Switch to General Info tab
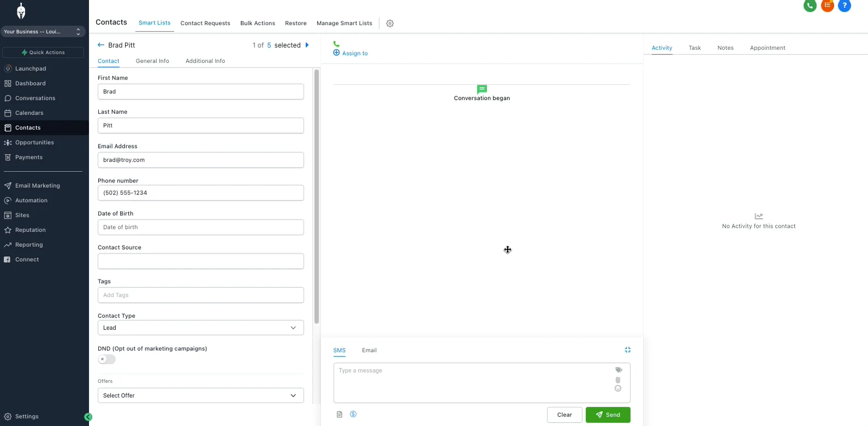868x426 pixels. click(x=152, y=61)
